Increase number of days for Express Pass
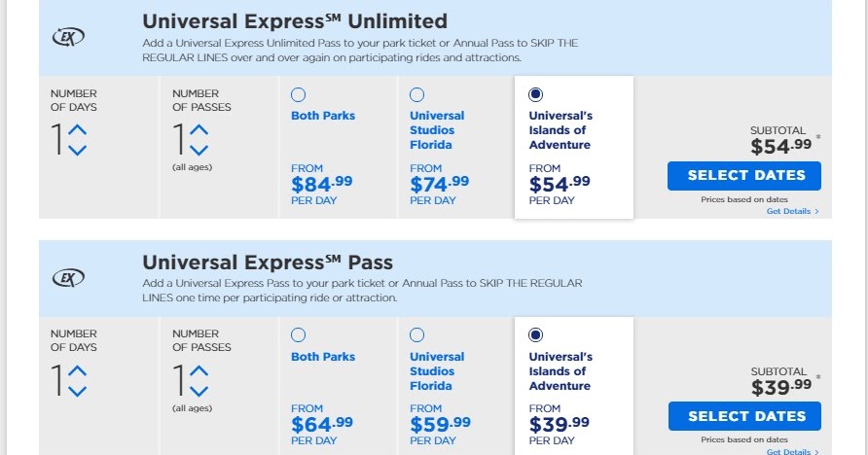The width and height of the screenshot is (868, 455). tap(78, 370)
